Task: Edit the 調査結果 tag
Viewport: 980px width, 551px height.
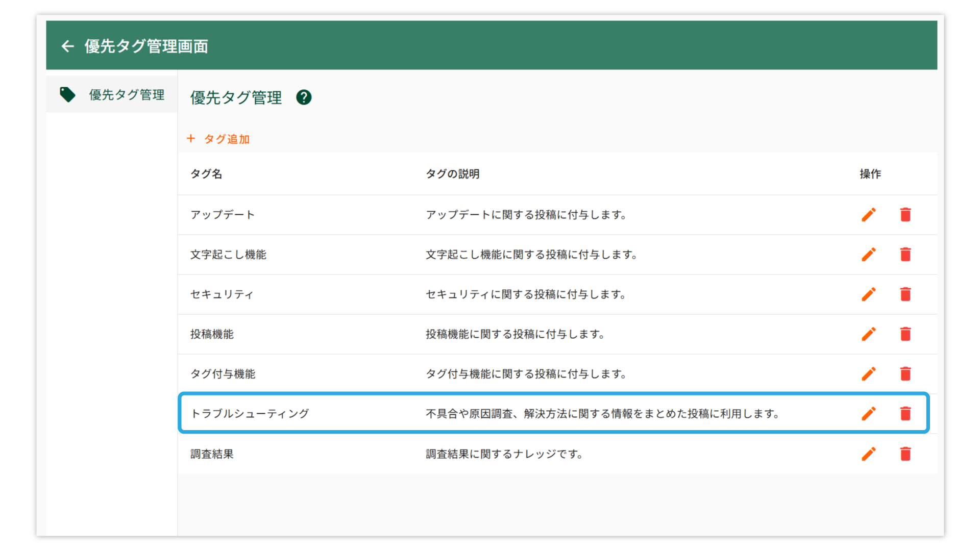Action: (x=869, y=454)
